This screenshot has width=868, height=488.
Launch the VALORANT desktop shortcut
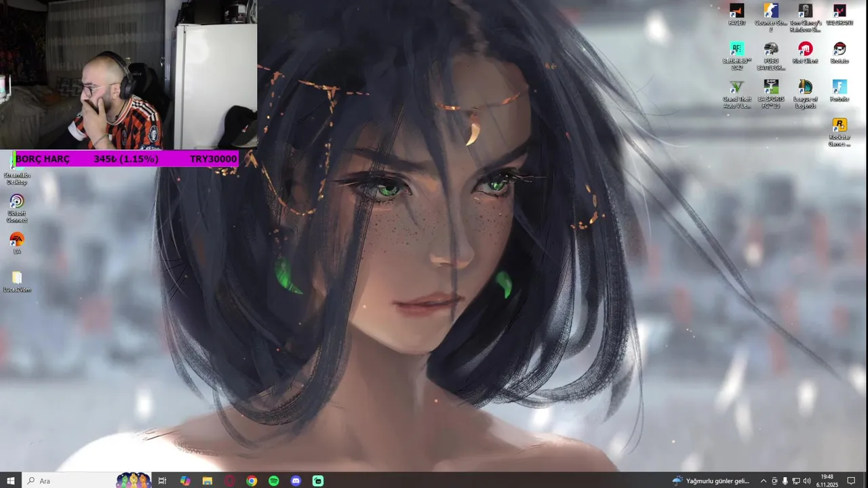[840, 15]
